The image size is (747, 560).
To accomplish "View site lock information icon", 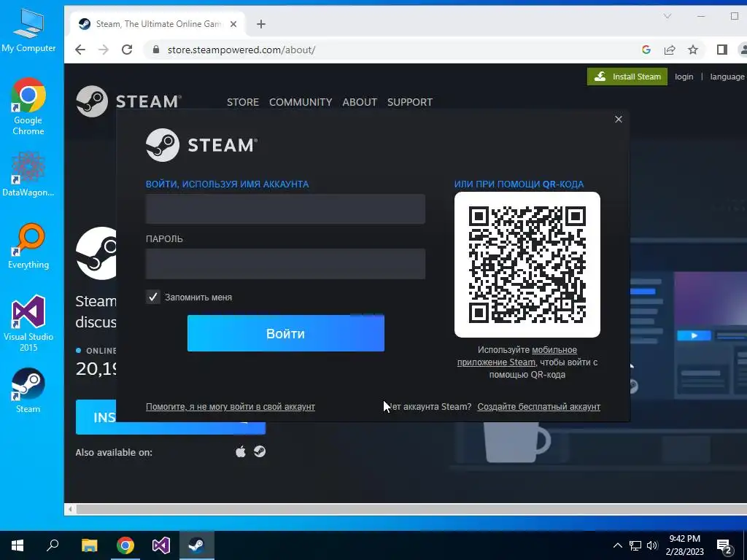I will (156, 50).
